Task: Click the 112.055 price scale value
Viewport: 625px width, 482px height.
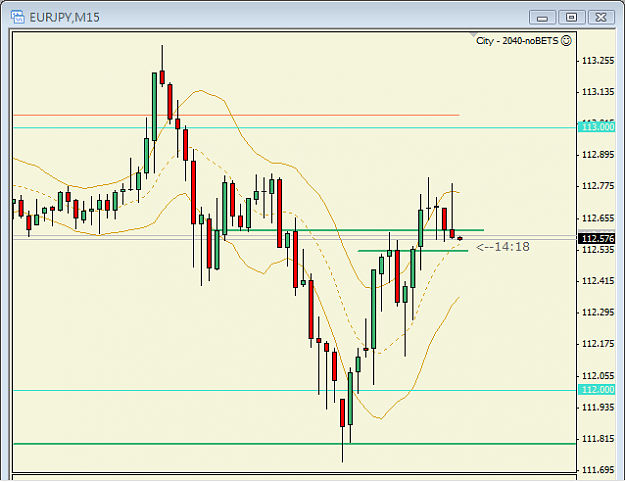Action: click(598, 376)
